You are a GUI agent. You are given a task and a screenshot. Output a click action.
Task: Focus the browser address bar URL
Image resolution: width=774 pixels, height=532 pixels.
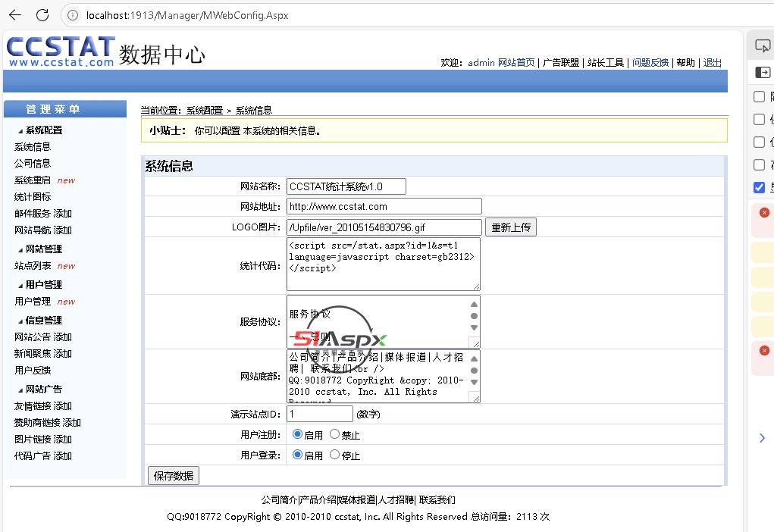[187, 15]
